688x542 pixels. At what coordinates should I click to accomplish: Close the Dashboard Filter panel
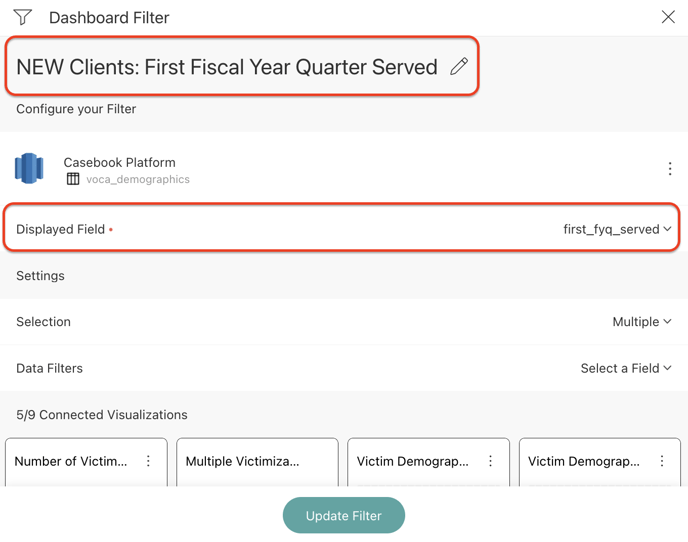[x=668, y=17]
